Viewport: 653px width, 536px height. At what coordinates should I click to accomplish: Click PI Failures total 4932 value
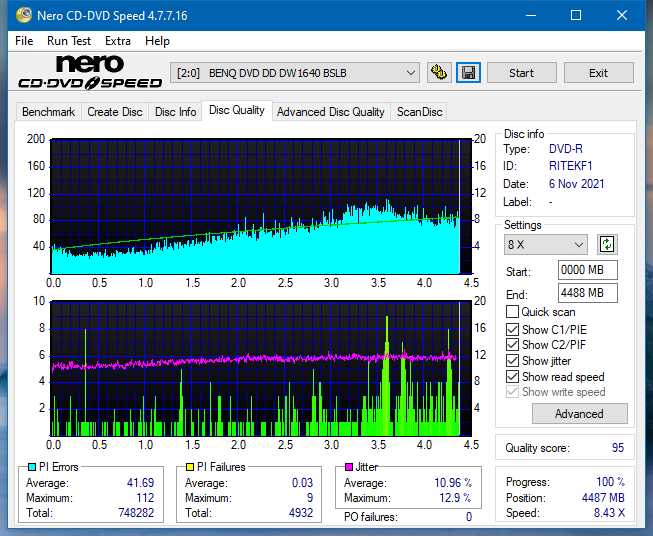pos(301,512)
